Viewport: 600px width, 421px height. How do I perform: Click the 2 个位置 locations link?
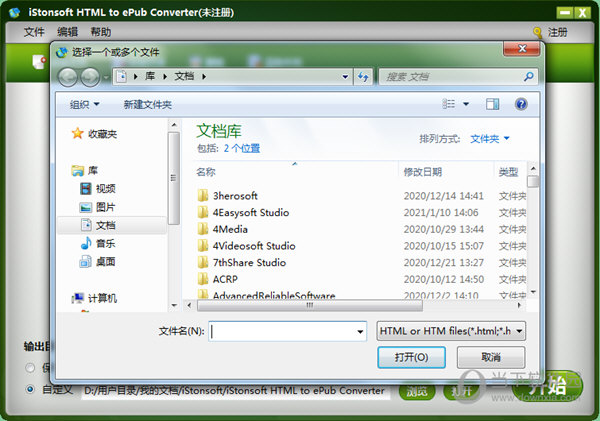tap(242, 148)
